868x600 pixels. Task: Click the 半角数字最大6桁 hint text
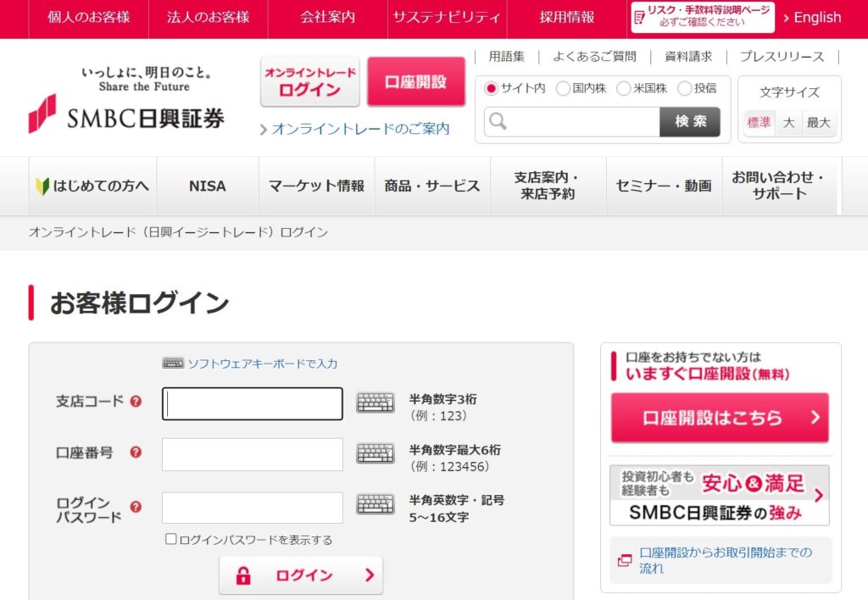click(455, 450)
